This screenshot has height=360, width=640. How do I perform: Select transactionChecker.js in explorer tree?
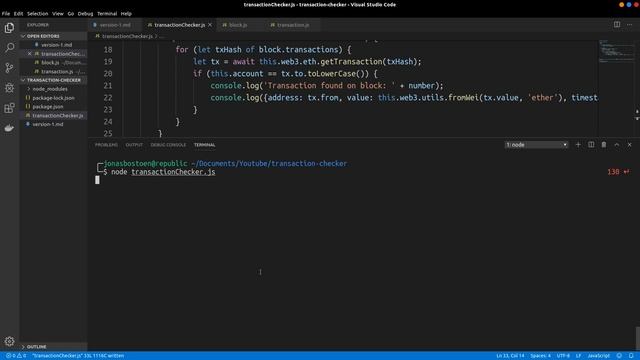53,116
